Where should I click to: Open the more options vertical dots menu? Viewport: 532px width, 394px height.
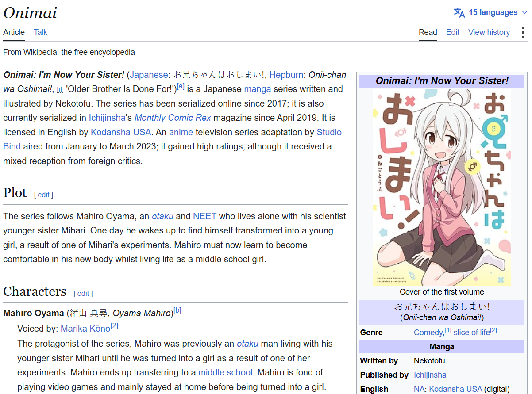pyautogui.click(x=523, y=32)
